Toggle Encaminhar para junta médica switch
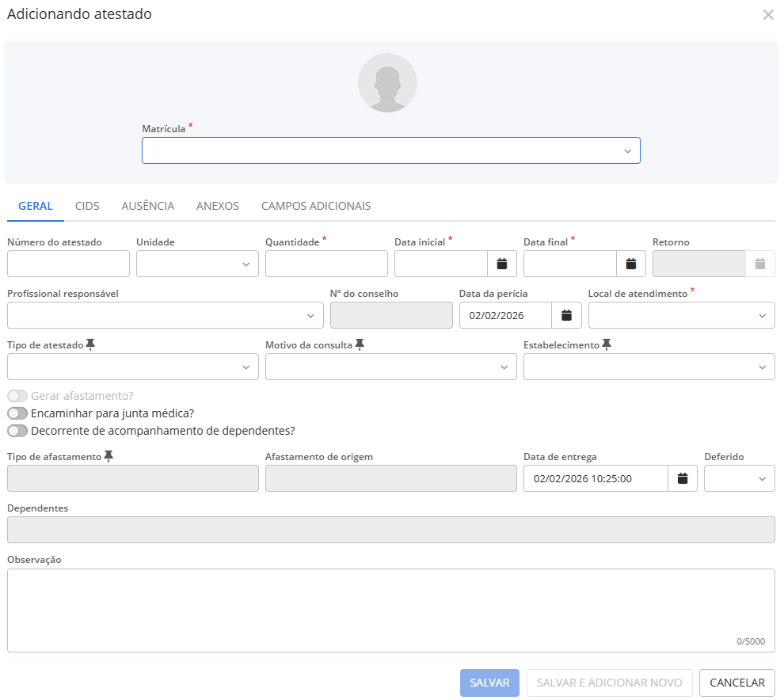The width and height of the screenshot is (784, 700). tap(17, 413)
